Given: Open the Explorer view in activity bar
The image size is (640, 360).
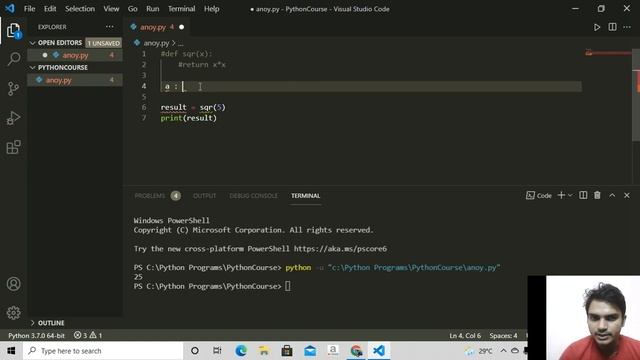Looking at the screenshot, I should (x=13, y=30).
